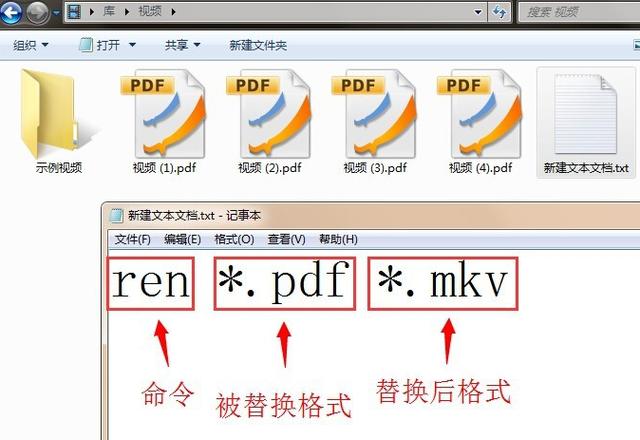Expand the arrow between 库 and 视频
Viewport: 640px width, 440px height.
[x=127, y=12]
